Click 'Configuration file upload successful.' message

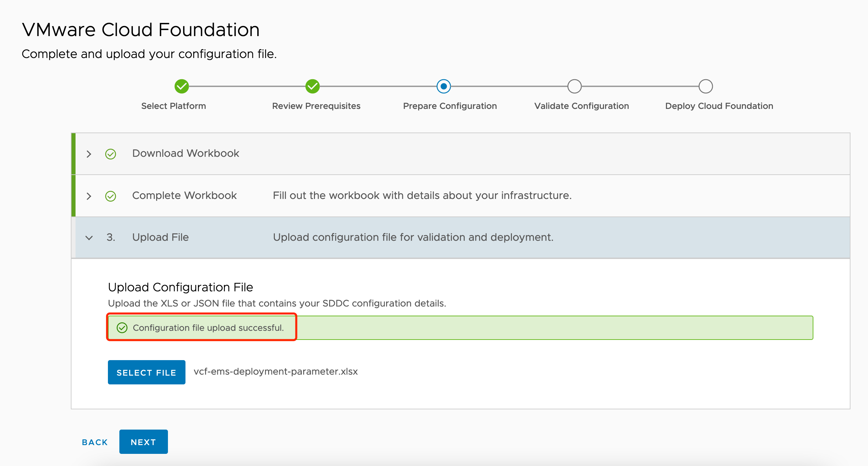[x=208, y=328]
